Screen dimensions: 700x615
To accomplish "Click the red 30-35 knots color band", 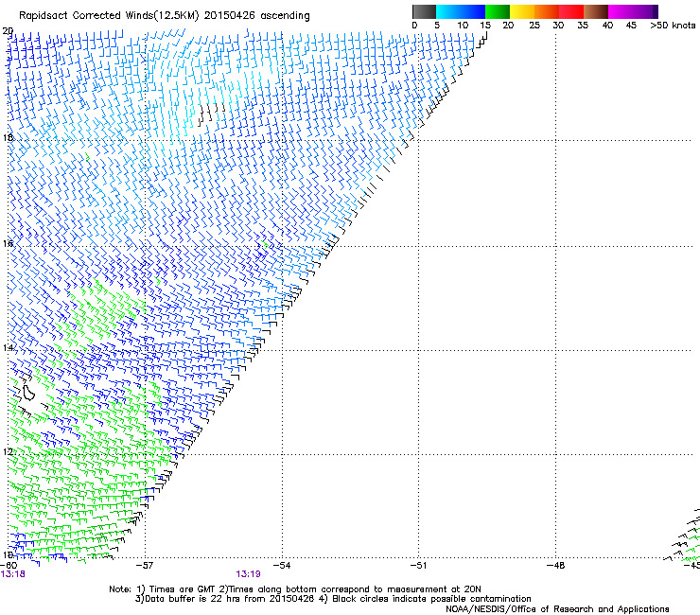I will point(571,11).
